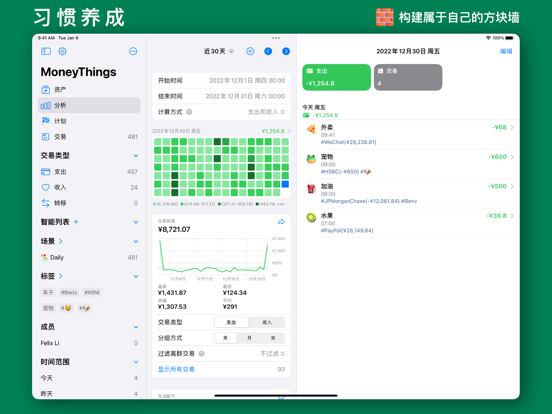Click the 加油 fuel pump icon
The width and height of the screenshot is (552, 414).
click(311, 188)
